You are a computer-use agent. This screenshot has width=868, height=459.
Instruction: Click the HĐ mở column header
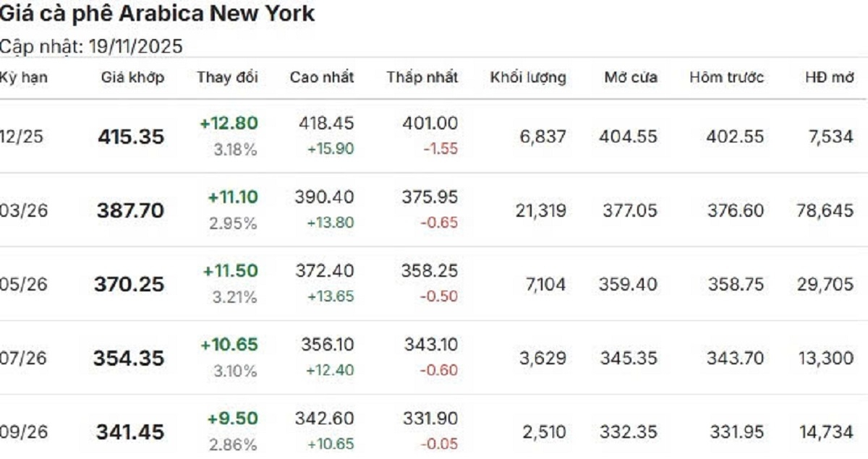pyautogui.click(x=829, y=77)
